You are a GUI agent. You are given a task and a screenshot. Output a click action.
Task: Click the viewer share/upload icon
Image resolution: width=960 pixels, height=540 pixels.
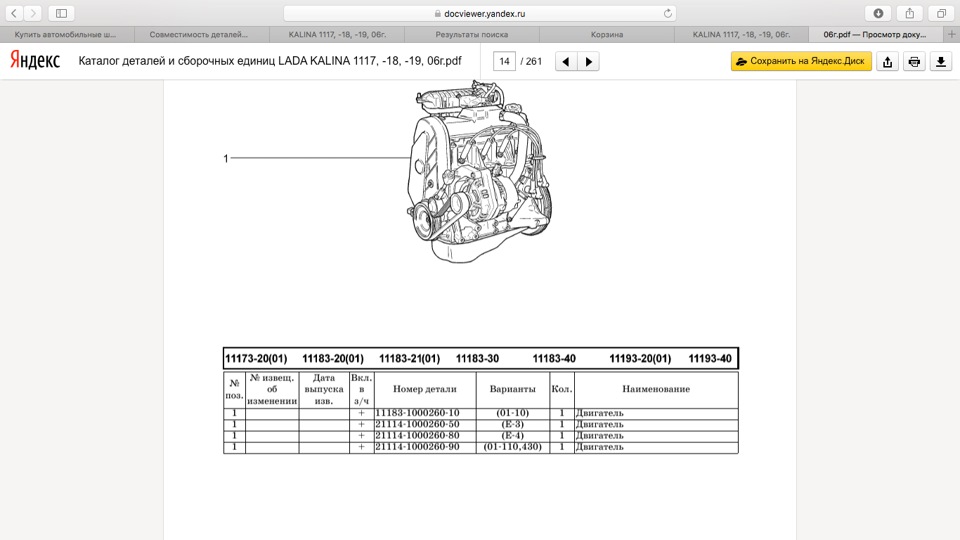888,61
